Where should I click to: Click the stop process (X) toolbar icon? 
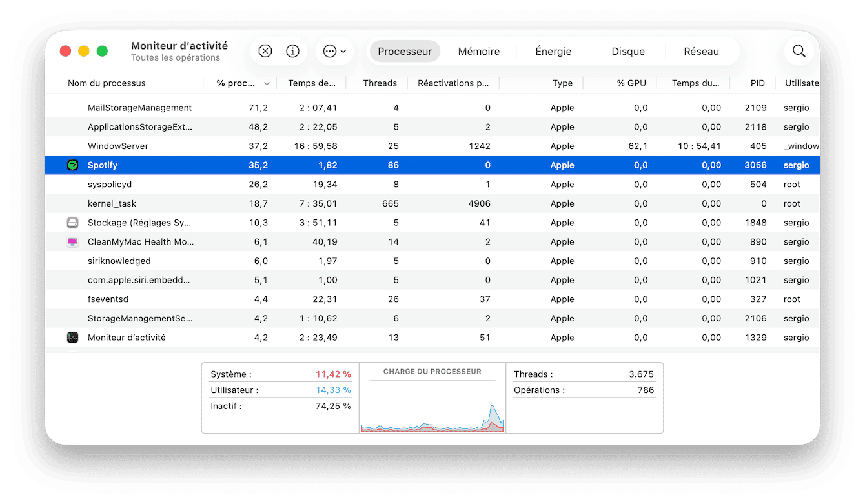pos(265,52)
